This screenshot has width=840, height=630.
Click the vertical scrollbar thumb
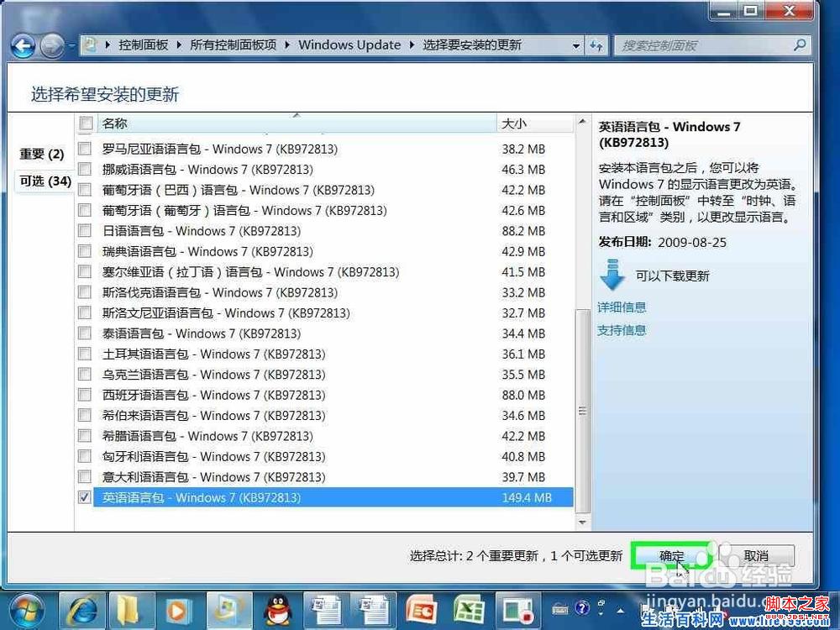point(582,411)
